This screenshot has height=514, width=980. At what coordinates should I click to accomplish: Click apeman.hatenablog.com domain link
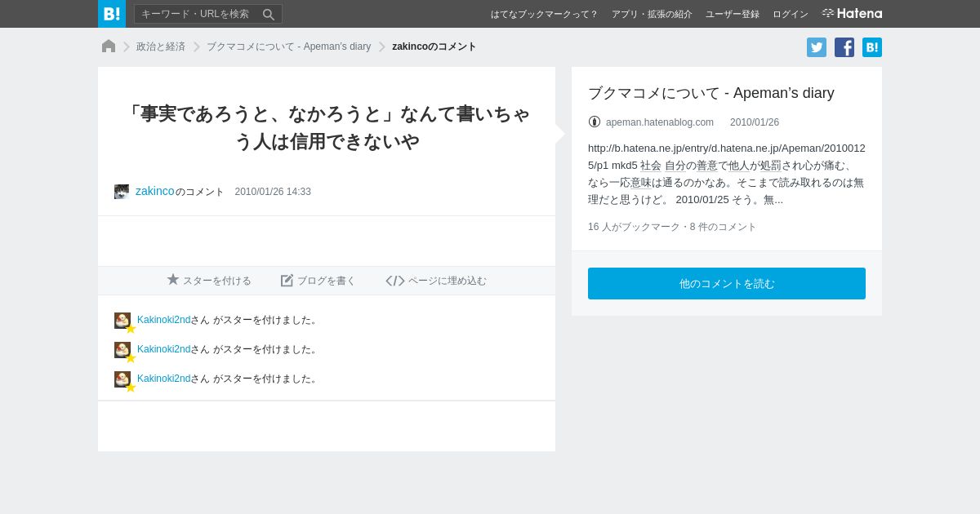[660, 122]
